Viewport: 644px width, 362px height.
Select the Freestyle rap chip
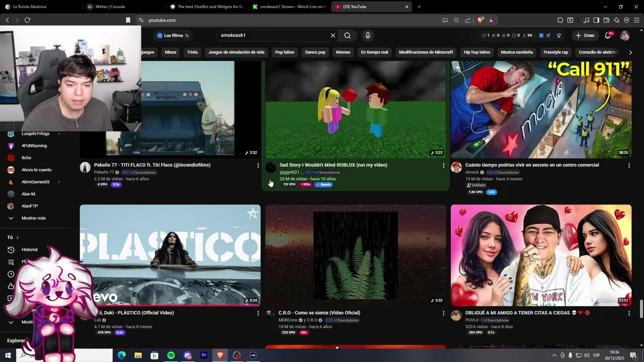coord(555,52)
